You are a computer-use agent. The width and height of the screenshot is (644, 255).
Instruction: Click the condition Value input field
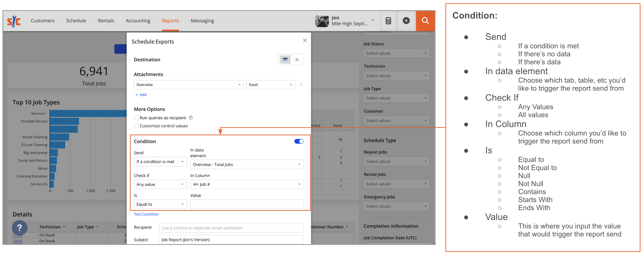pyautogui.click(x=247, y=204)
